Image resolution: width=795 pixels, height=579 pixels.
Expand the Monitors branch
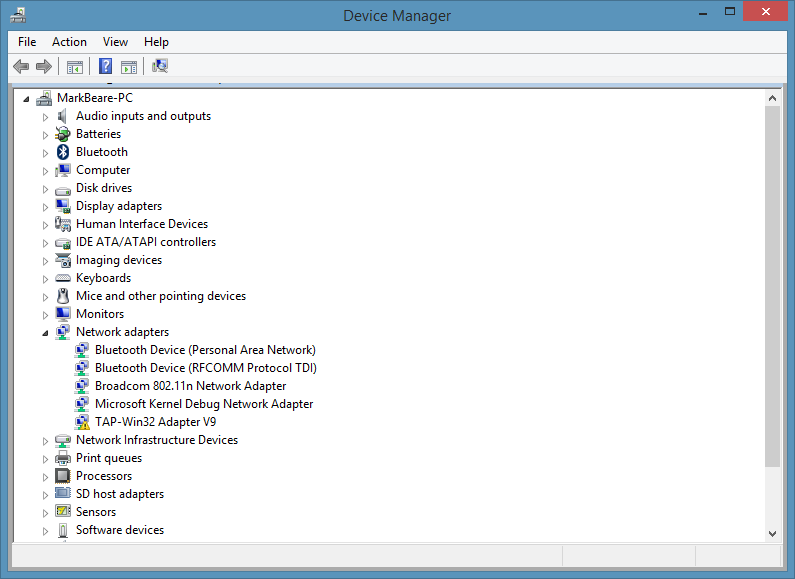coord(45,315)
